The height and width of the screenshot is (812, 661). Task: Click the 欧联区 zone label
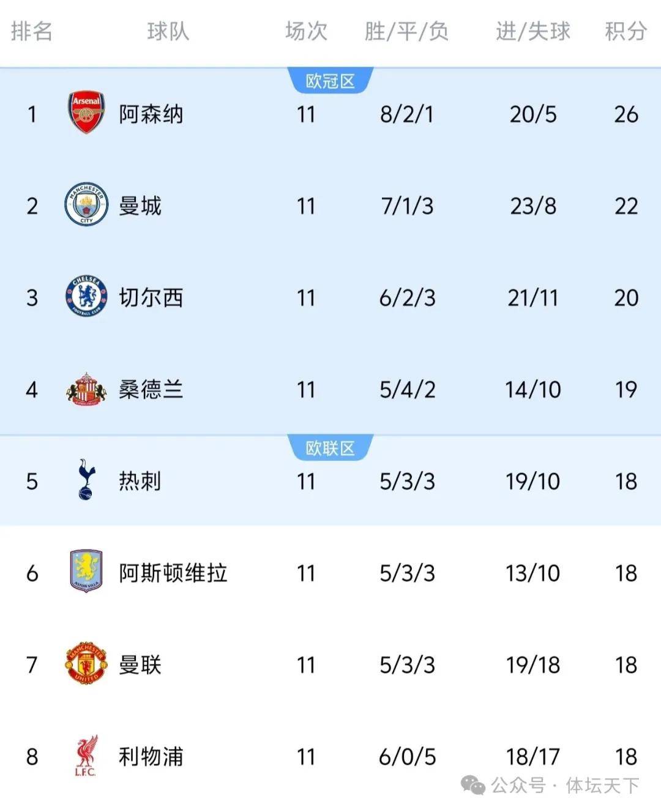[330, 449]
